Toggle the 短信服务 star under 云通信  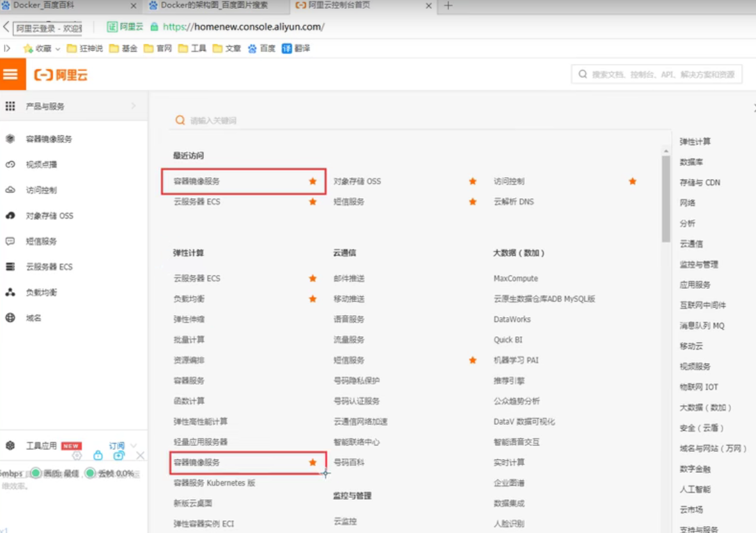[472, 360]
